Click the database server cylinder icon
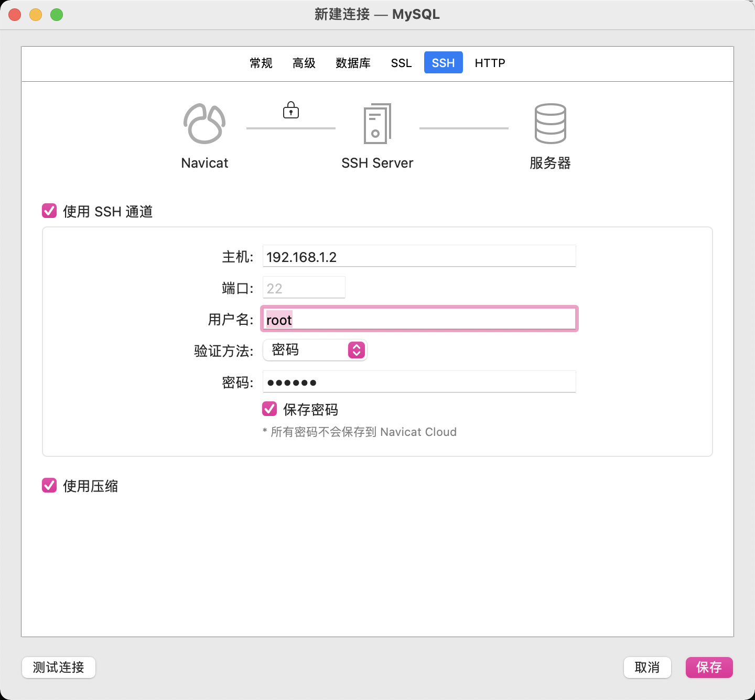This screenshot has height=700, width=755. [550, 124]
